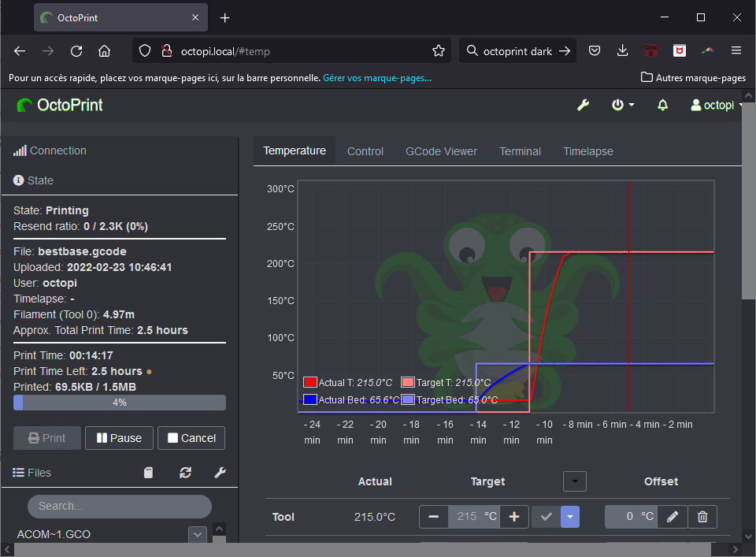Click the Print button
Viewport: 756px width, 557px height.
coord(47,438)
